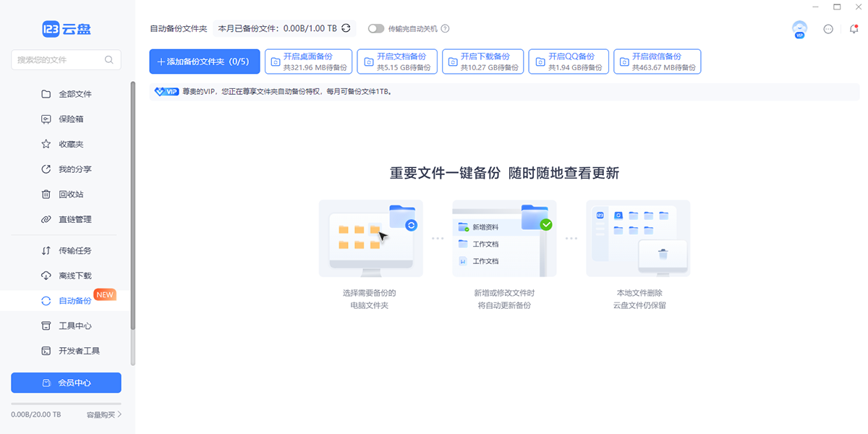This screenshot has height=434, width=868.
Task: Expand 容量购买 via its chevron arrow
Action: pyautogui.click(x=120, y=413)
